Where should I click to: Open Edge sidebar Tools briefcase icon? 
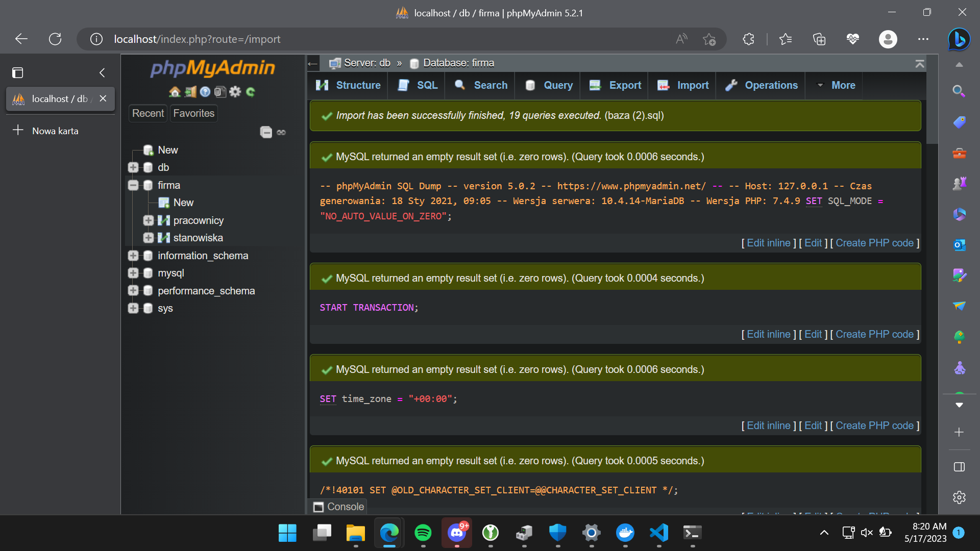[959, 153]
